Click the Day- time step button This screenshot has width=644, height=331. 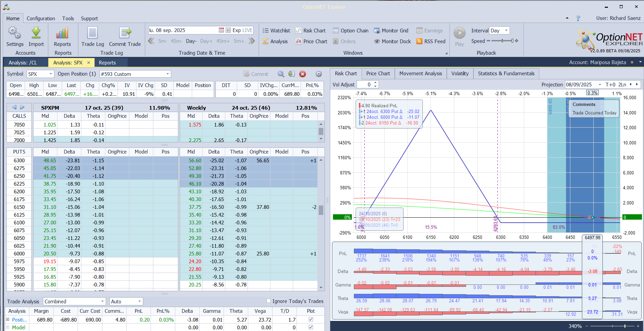click(x=191, y=41)
